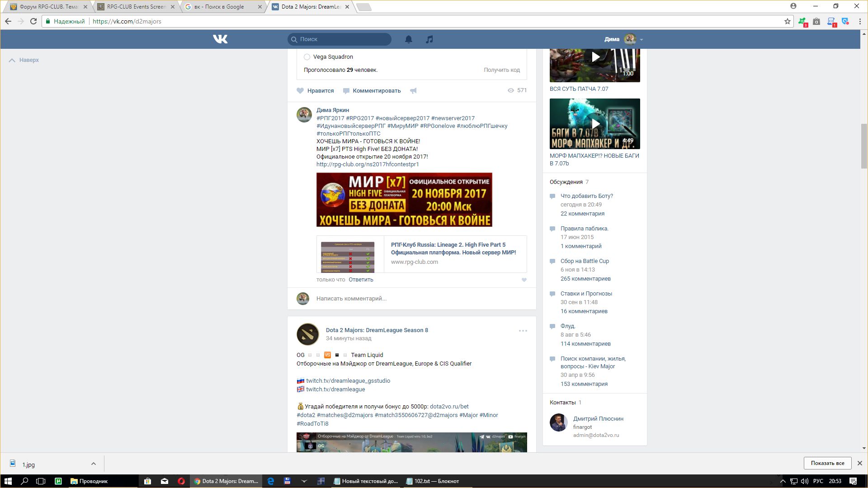The width and height of the screenshot is (868, 488).
Task: Click into the VK Поиск search field
Action: click(340, 39)
